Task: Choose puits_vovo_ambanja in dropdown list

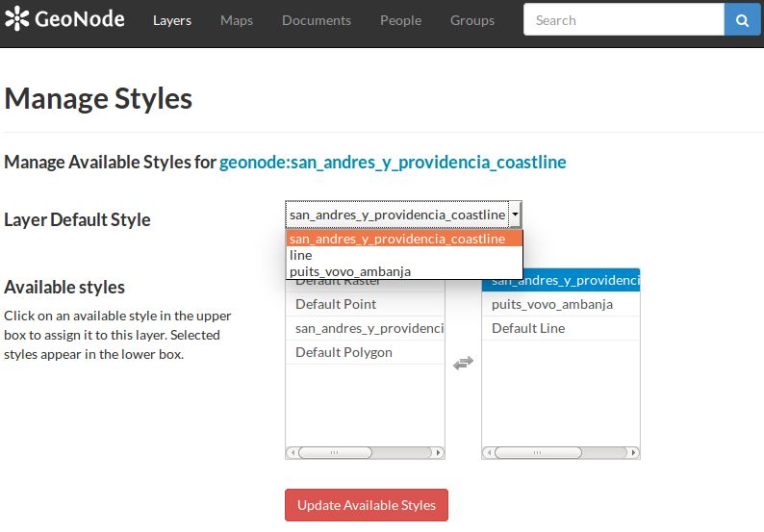Action: pos(404,271)
